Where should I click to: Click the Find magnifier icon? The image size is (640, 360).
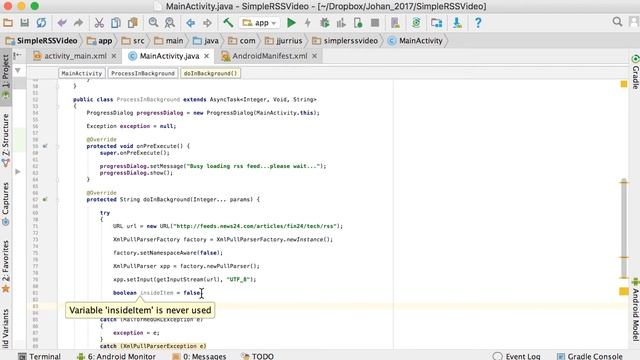153,23
